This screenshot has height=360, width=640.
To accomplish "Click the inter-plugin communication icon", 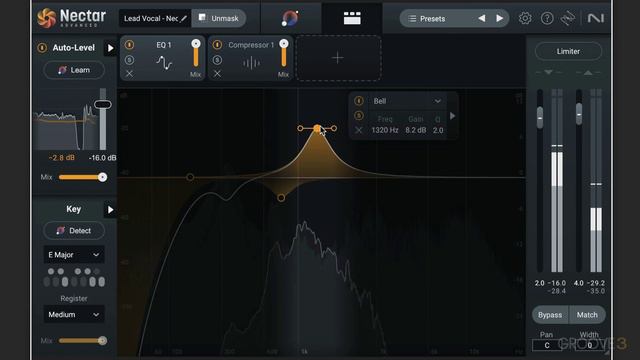I will [x=568, y=18].
